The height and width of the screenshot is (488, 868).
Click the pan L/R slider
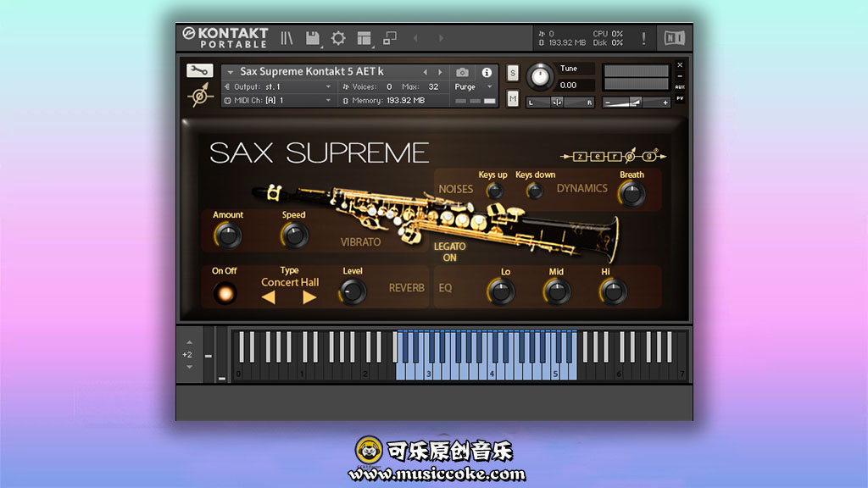(x=559, y=103)
